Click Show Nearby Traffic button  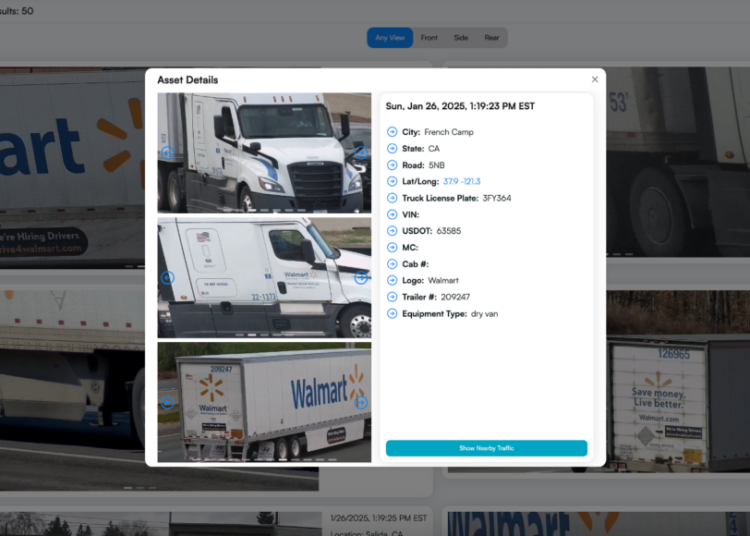point(486,448)
